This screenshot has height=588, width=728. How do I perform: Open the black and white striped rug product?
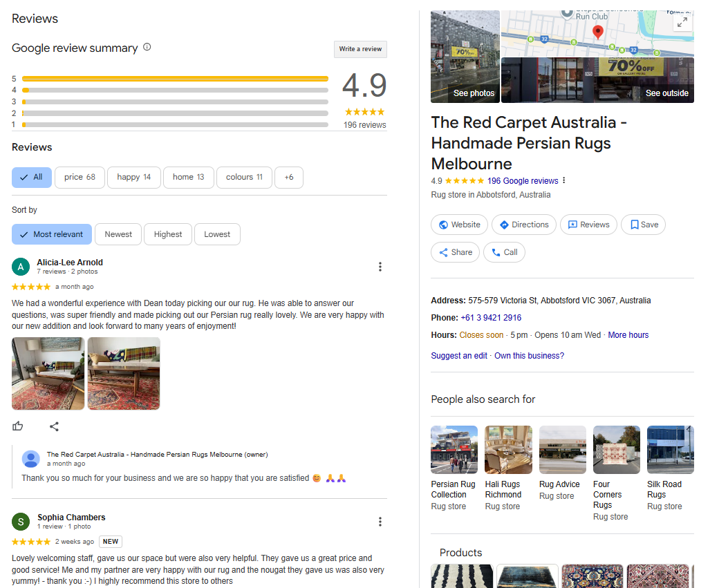(462, 576)
